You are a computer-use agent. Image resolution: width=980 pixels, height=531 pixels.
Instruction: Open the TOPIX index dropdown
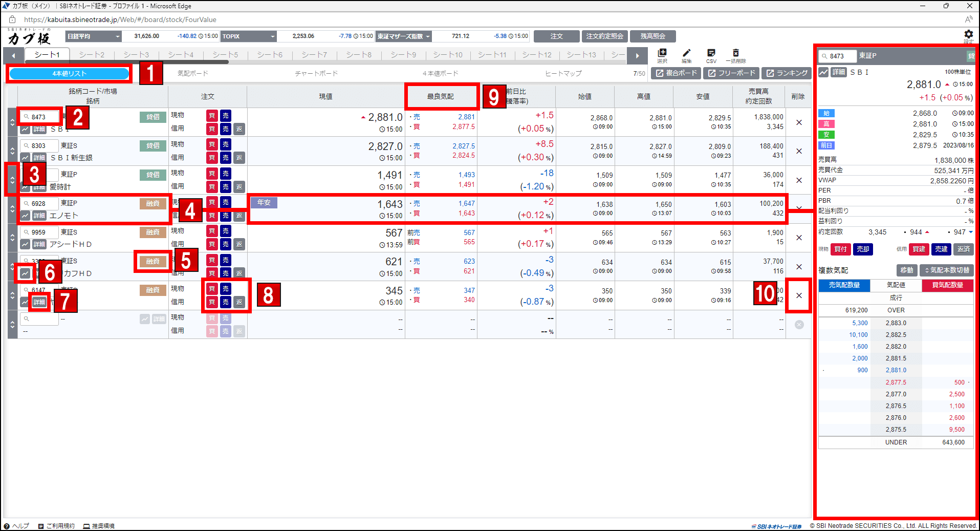click(x=249, y=36)
